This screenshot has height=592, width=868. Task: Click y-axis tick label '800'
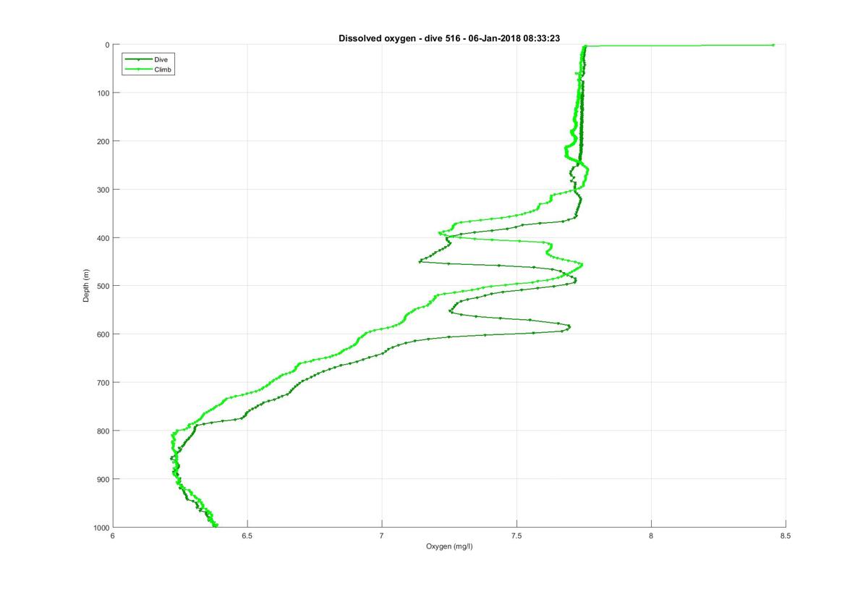(103, 431)
